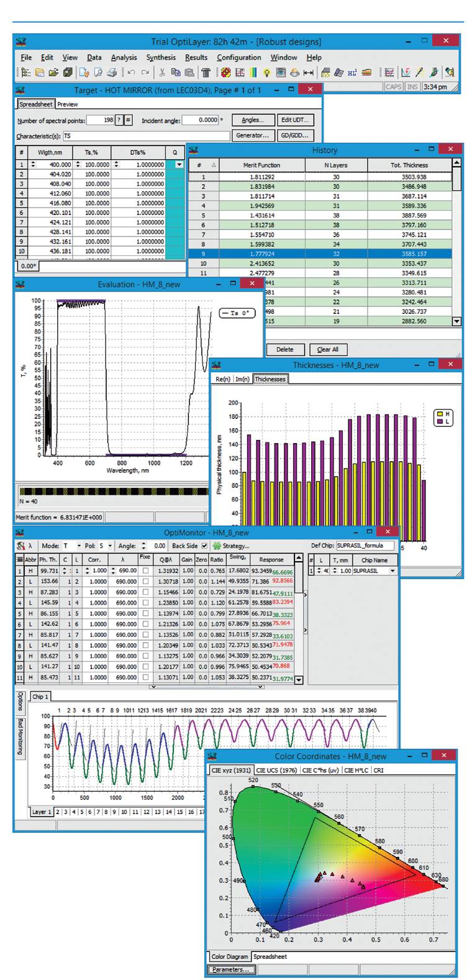Open the File menu
Viewport: 472px width, 980px height.
tap(25, 57)
